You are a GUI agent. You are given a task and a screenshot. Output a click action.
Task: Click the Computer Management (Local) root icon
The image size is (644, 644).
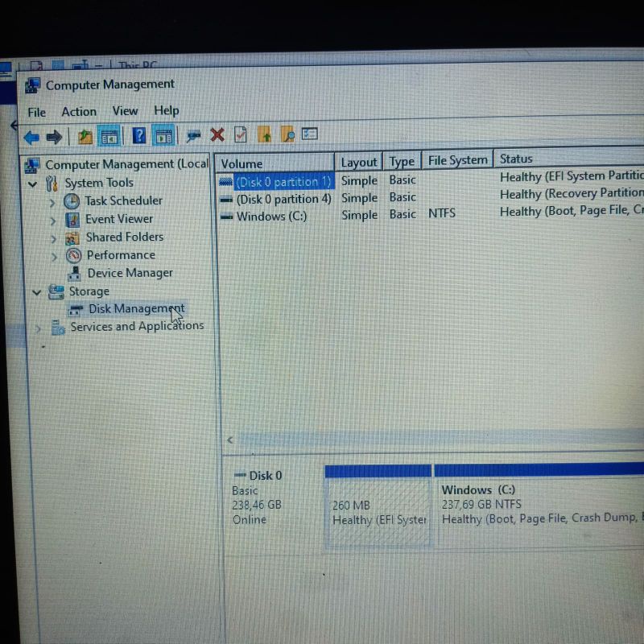pos(32,165)
